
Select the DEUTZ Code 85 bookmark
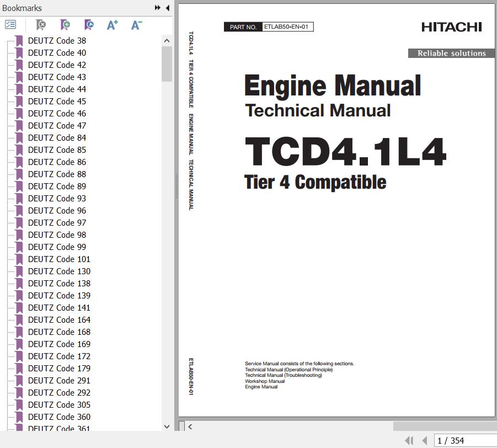tap(57, 150)
